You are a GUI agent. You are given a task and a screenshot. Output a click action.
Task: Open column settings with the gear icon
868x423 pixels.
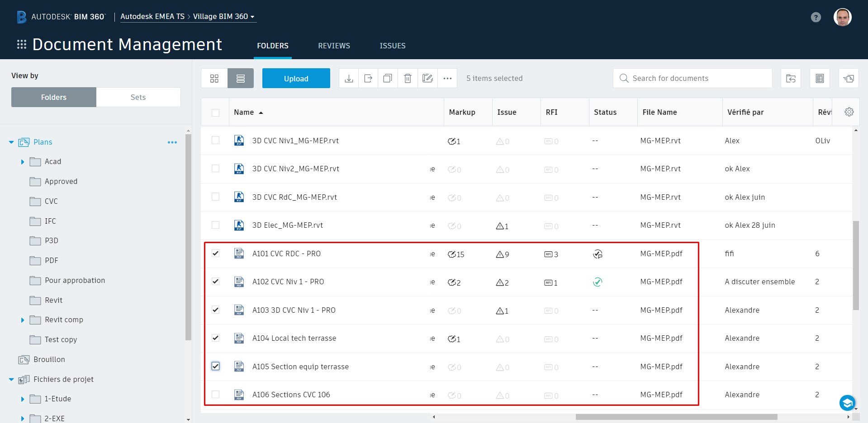coord(849,112)
